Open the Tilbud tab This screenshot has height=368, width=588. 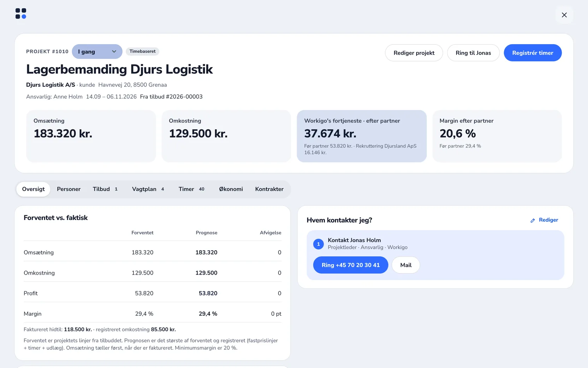click(105, 189)
